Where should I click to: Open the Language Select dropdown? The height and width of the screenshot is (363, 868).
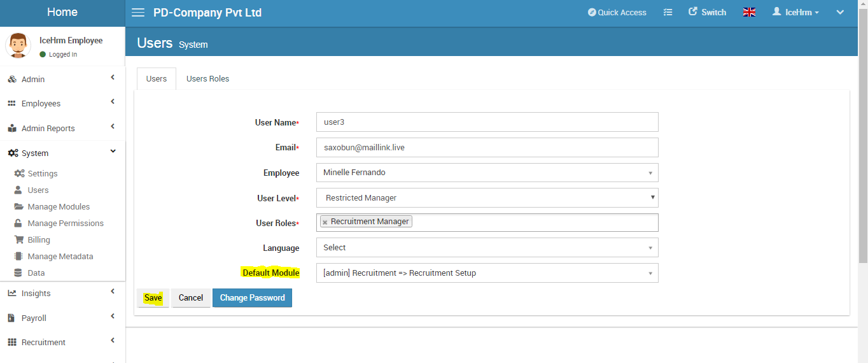(487, 248)
